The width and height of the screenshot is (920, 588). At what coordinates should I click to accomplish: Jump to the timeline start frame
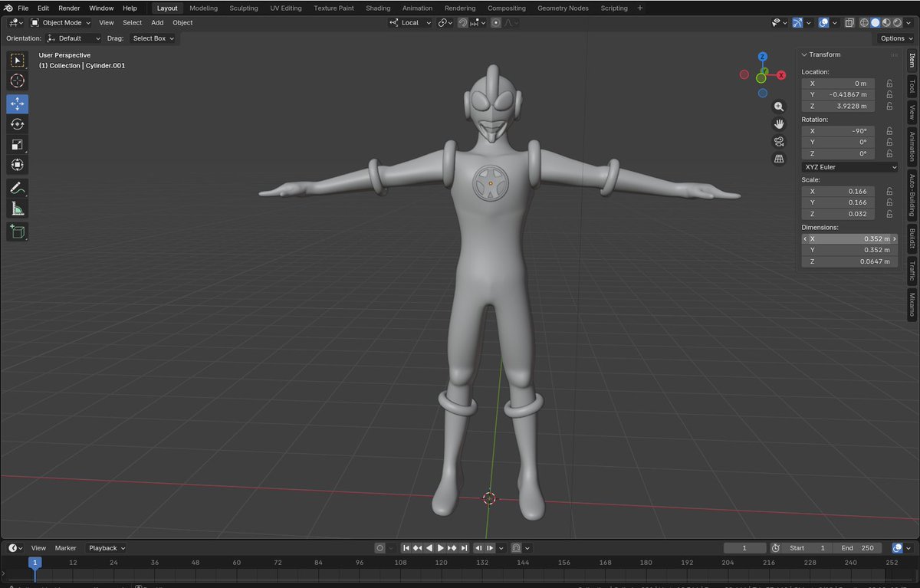coord(406,548)
